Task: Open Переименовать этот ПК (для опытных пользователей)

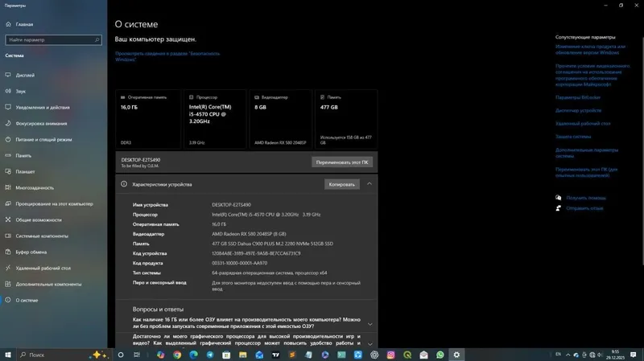Action: pos(586,172)
